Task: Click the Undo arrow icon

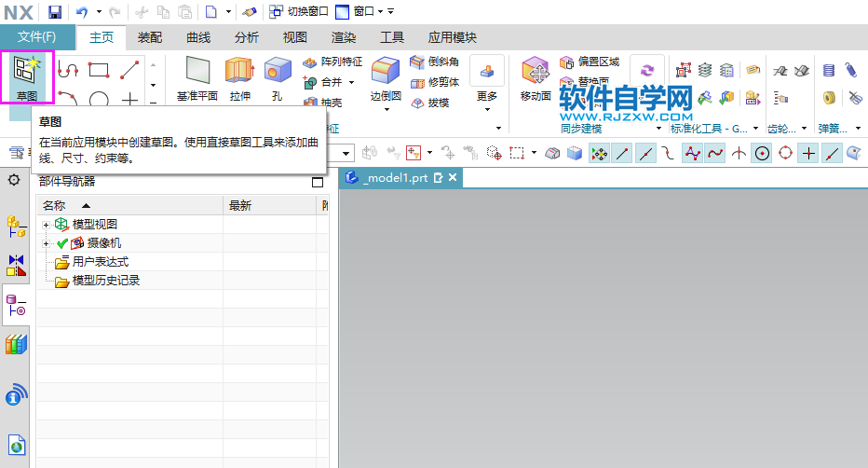Action: (82, 11)
